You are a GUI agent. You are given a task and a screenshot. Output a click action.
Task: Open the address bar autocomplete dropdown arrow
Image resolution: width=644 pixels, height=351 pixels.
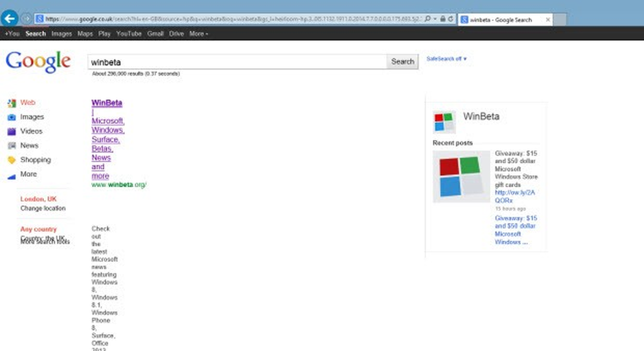coord(434,19)
